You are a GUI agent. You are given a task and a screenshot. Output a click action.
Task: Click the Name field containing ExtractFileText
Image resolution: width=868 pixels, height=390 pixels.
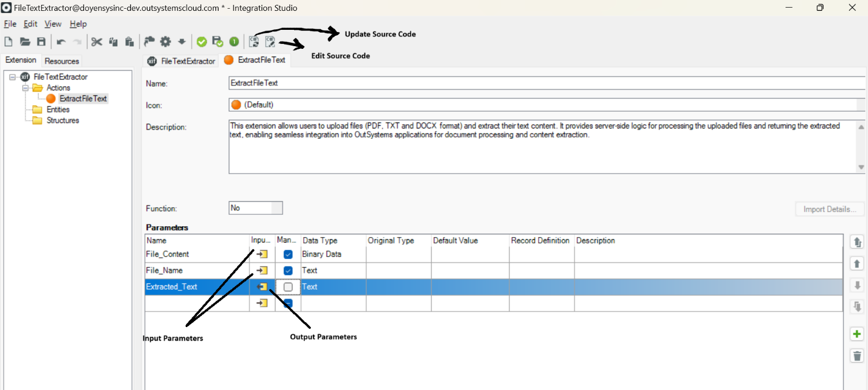(x=542, y=83)
